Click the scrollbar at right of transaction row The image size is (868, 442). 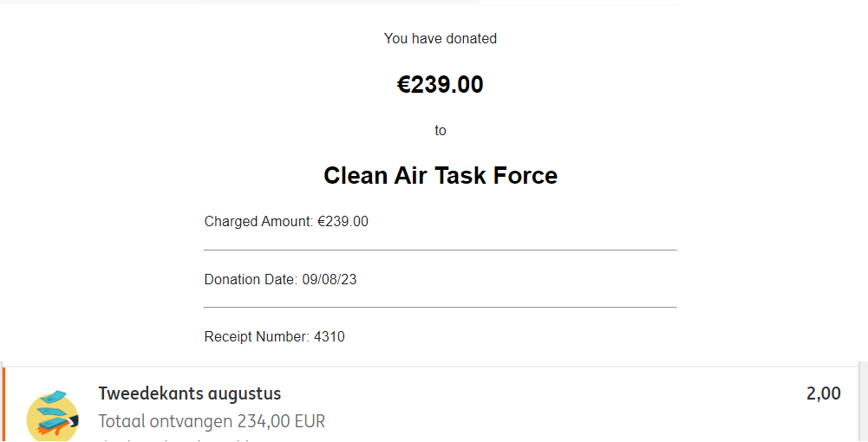[x=863, y=401]
